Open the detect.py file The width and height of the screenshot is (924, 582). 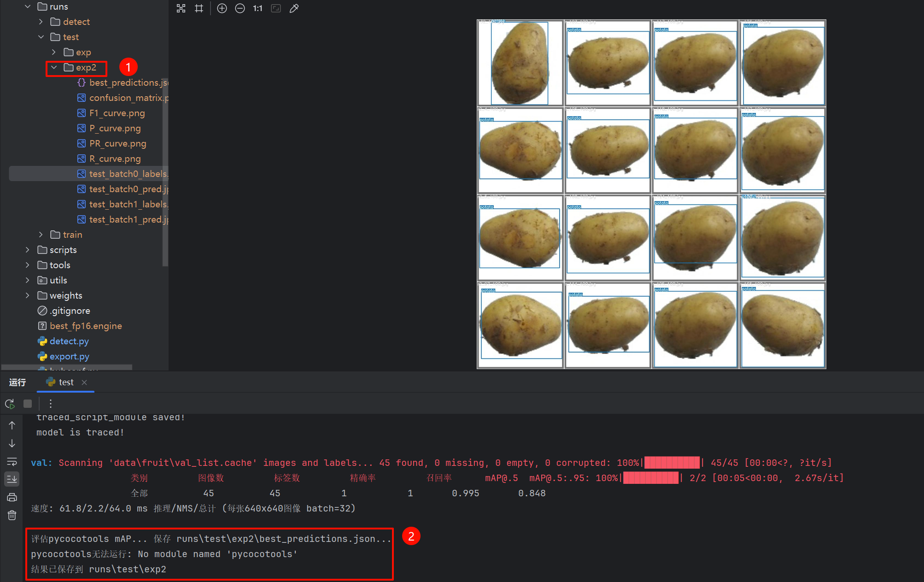[x=69, y=341]
